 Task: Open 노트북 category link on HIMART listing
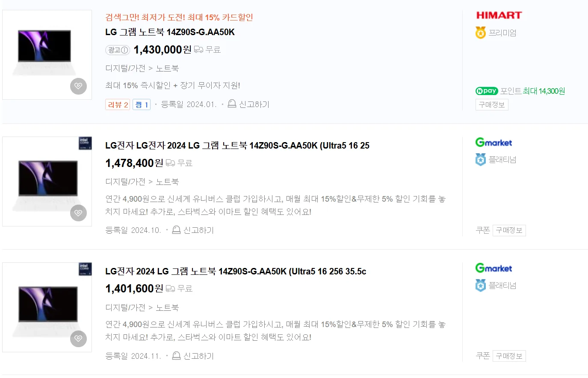pyautogui.click(x=167, y=68)
